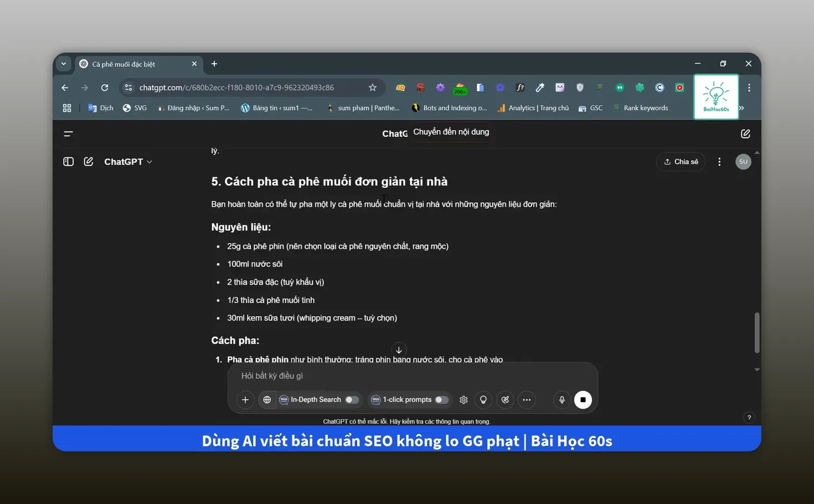Image resolution: width=814 pixels, height=504 pixels.
Task: Open the "Bots and Indexing o..." bookmark
Action: click(449, 108)
